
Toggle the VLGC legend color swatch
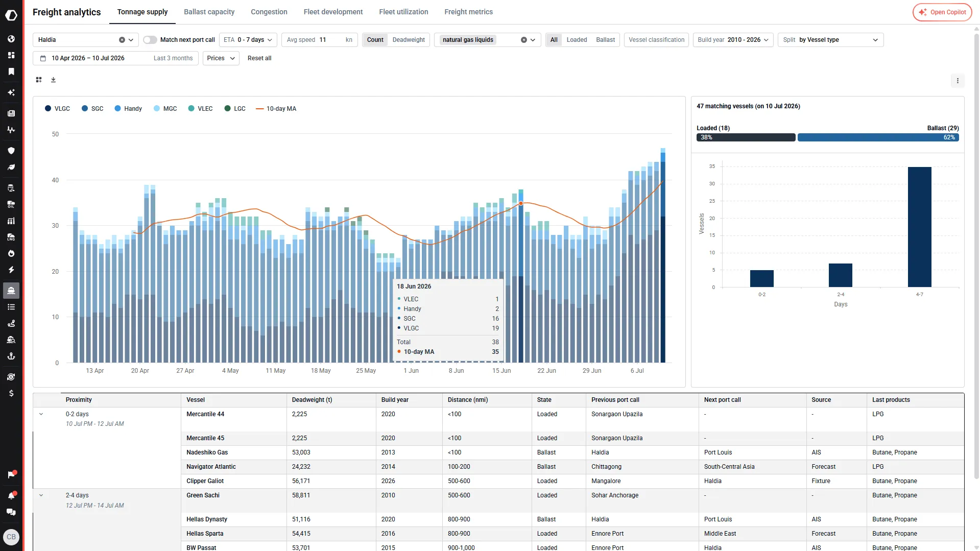(x=48, y=109)
